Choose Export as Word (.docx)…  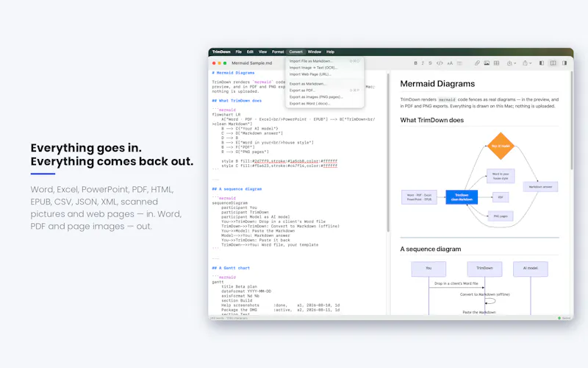click(324, 104)
